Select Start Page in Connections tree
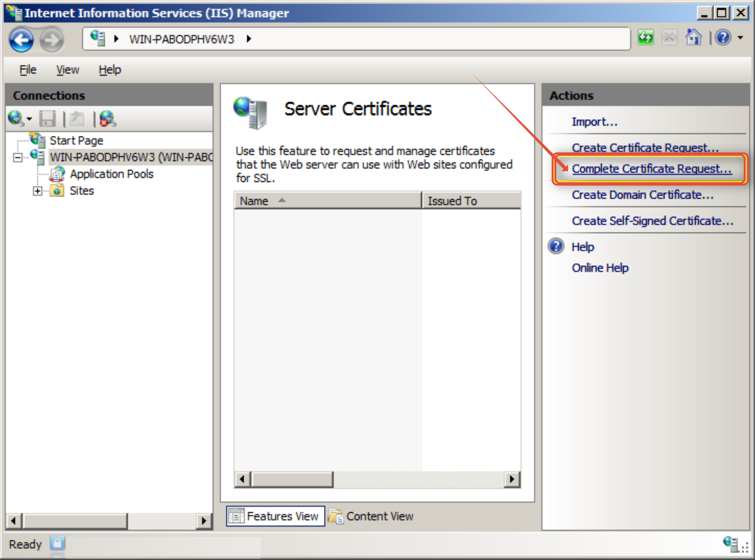Viewport: 755px width, 560px height. [77, 140]
